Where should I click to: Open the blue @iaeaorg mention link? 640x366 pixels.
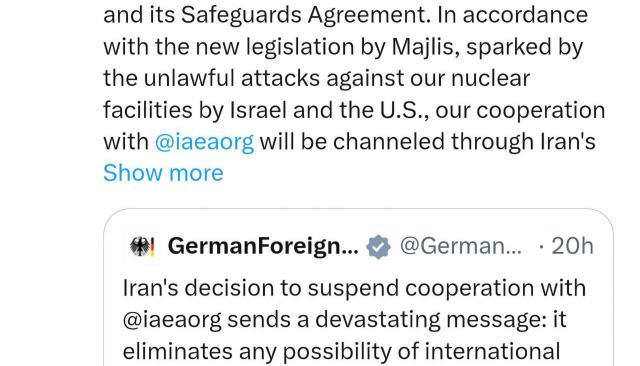tap(204, 142)
